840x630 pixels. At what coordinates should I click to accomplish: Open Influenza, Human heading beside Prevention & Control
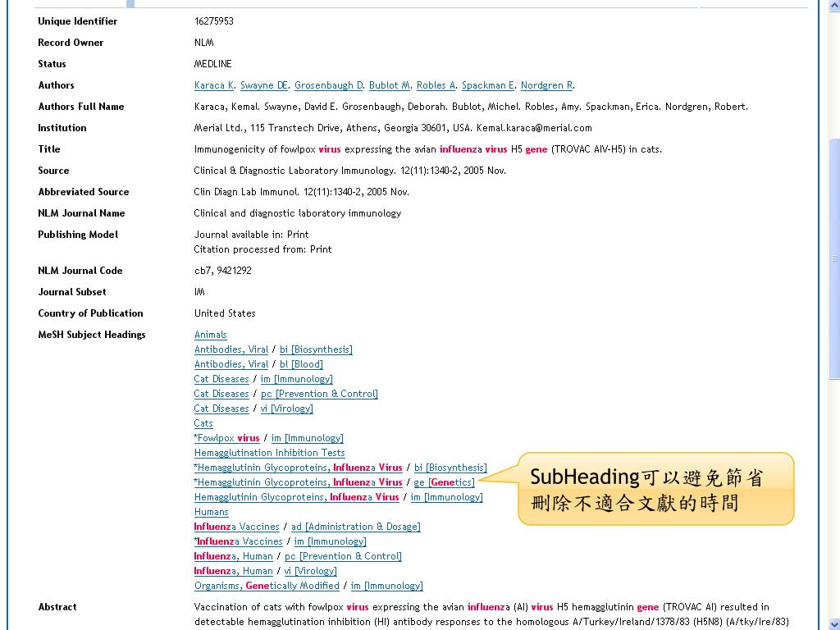coord(233,557)
